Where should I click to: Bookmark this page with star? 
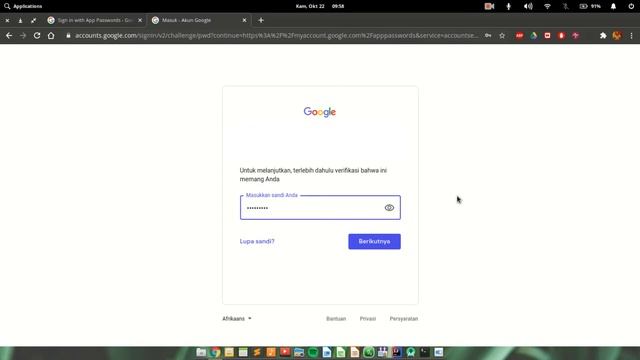(502, 36)
